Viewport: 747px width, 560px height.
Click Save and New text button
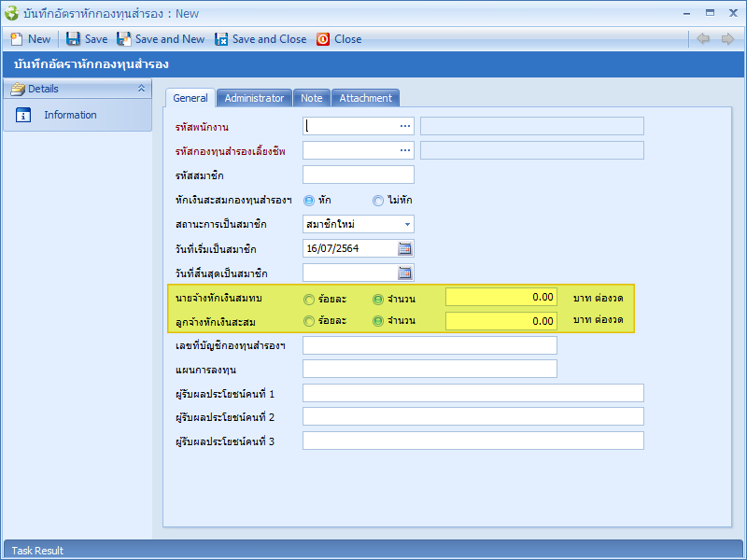point(170,39)
